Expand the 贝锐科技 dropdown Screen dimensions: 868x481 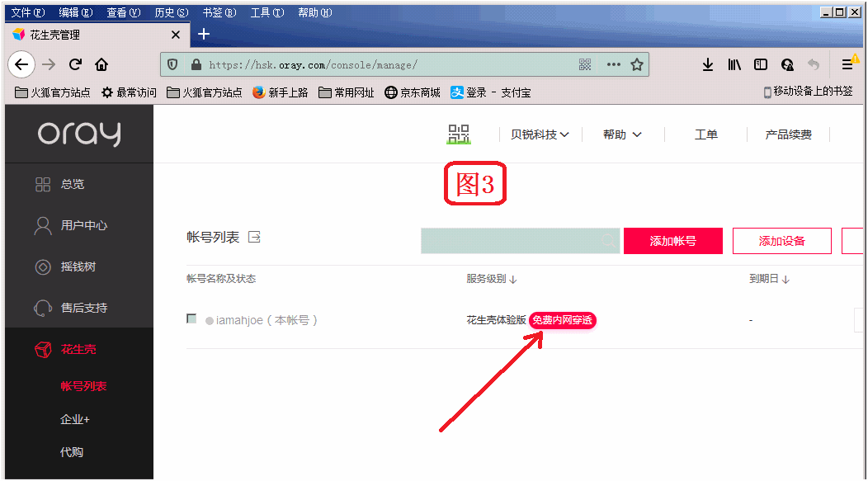pos(540,134)
